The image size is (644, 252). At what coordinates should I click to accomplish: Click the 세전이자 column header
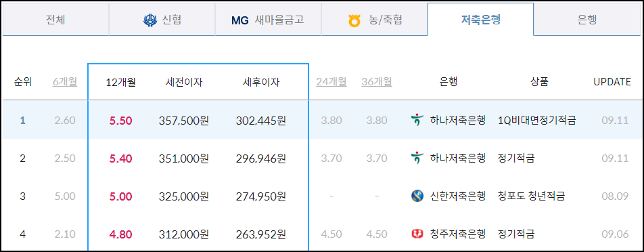183,83
